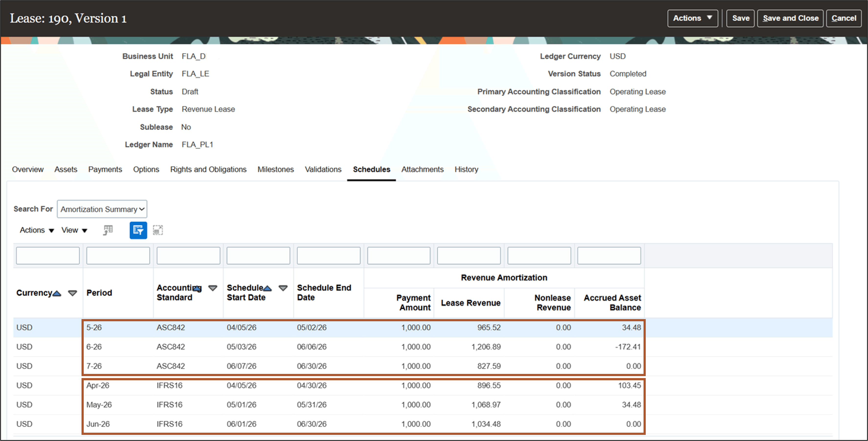Click the Detach table icon
868x441 pixels.
coord(158,230)
